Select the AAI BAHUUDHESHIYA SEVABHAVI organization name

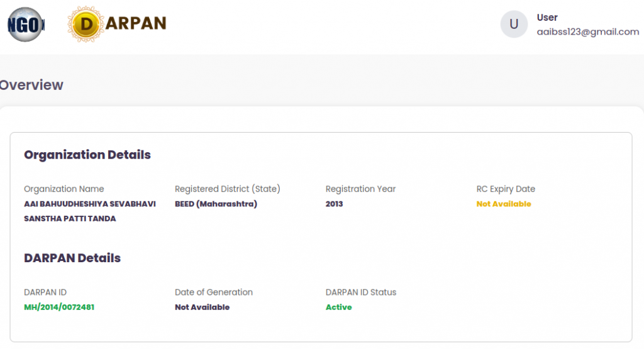click(89, 204)
